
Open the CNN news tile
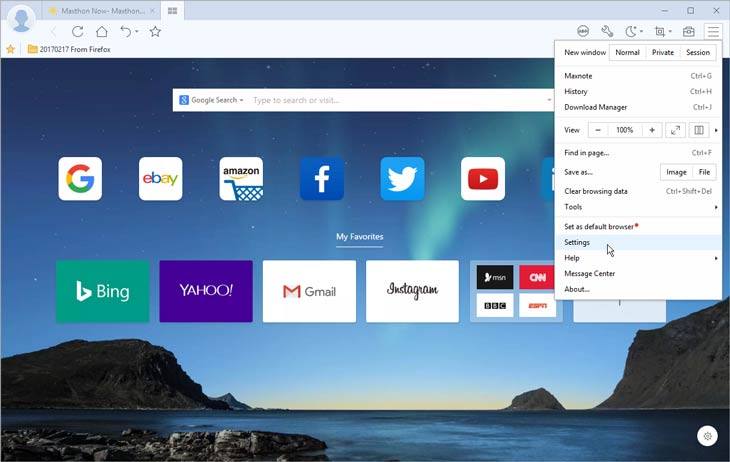537,278
